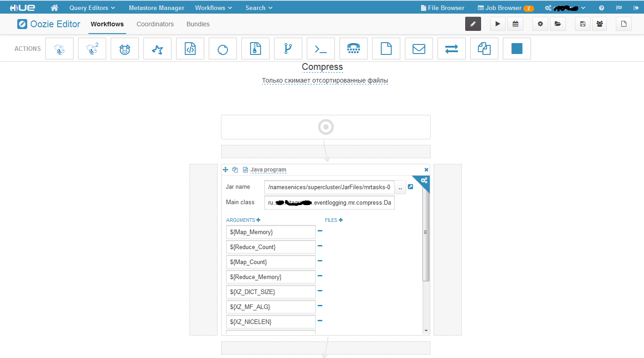Add a new file

[341, 220]
